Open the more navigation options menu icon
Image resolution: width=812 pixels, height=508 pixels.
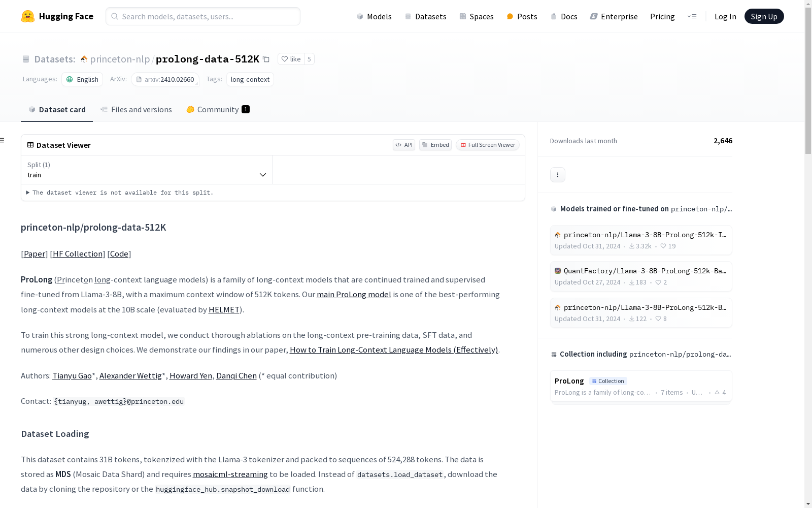692,16
